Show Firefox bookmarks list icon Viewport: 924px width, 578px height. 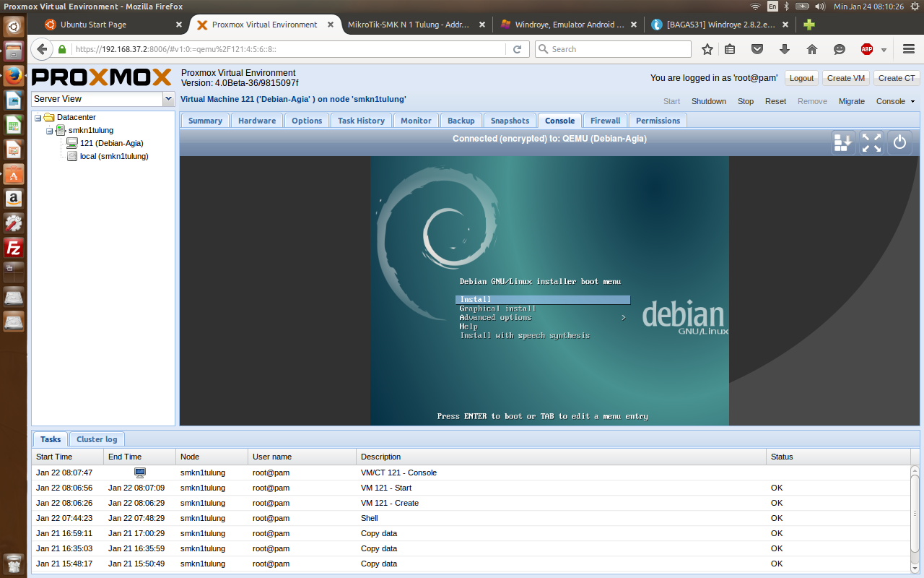tap(730, 49)
